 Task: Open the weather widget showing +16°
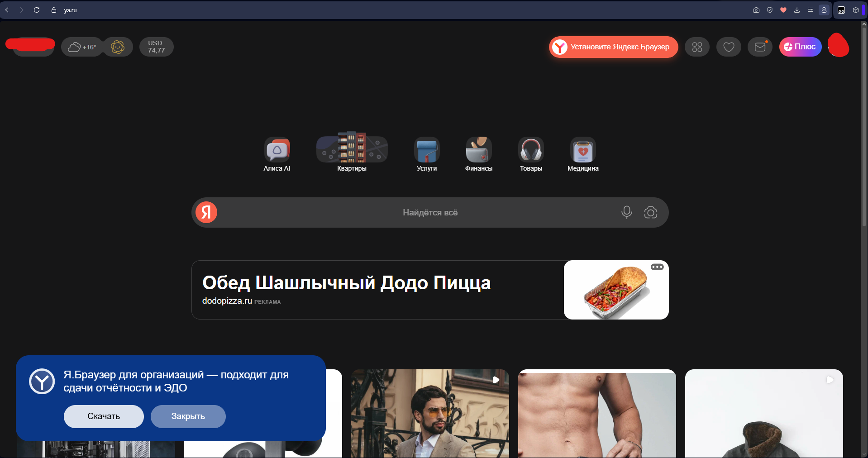click(82, 47)
